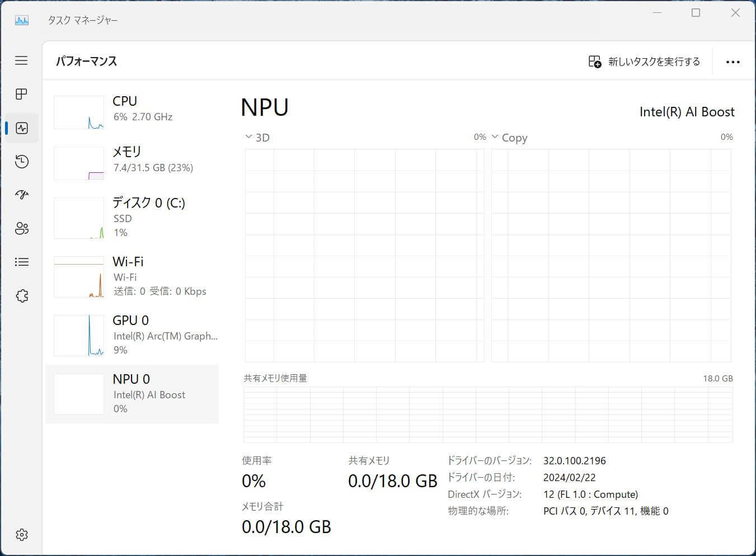756x556 pixels.
Task: Click the Intel(R) AI Boost heading text
Action: [x=687, y=112]
